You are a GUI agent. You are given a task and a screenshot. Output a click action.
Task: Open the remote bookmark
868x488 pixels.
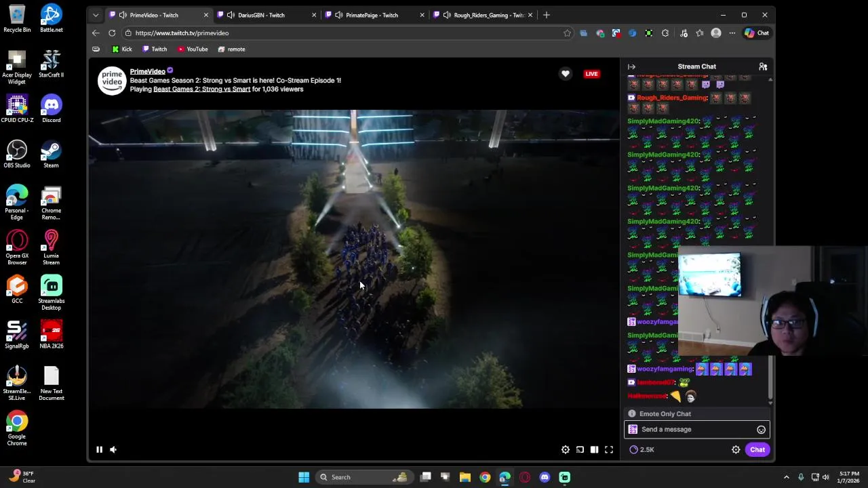pos(231,49)
